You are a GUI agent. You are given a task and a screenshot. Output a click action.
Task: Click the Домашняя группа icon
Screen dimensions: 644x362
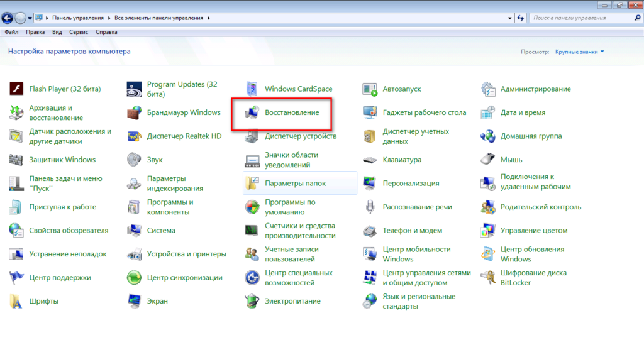(x=487, y=136)
